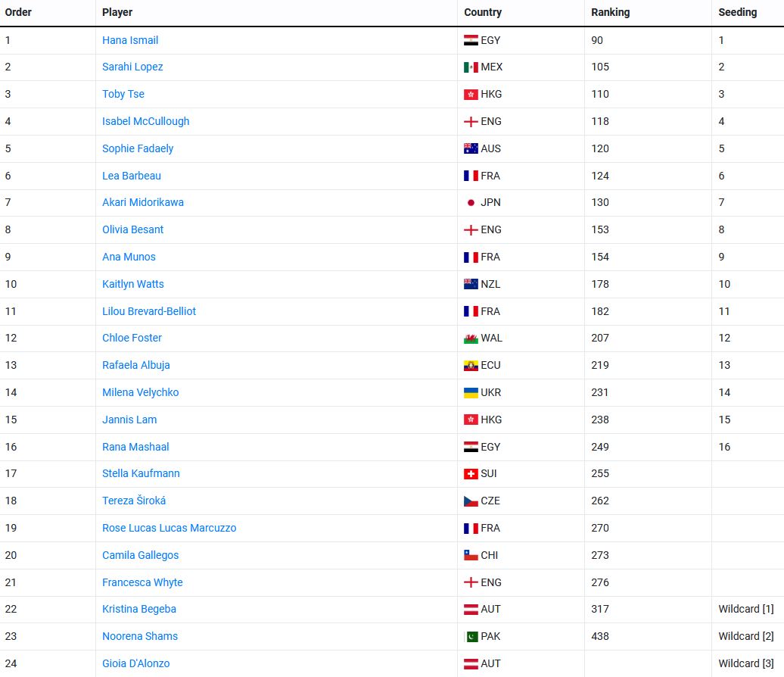Click the Ranking column header
The width and height of the screenshot is (784, 677).
[610, 12]
